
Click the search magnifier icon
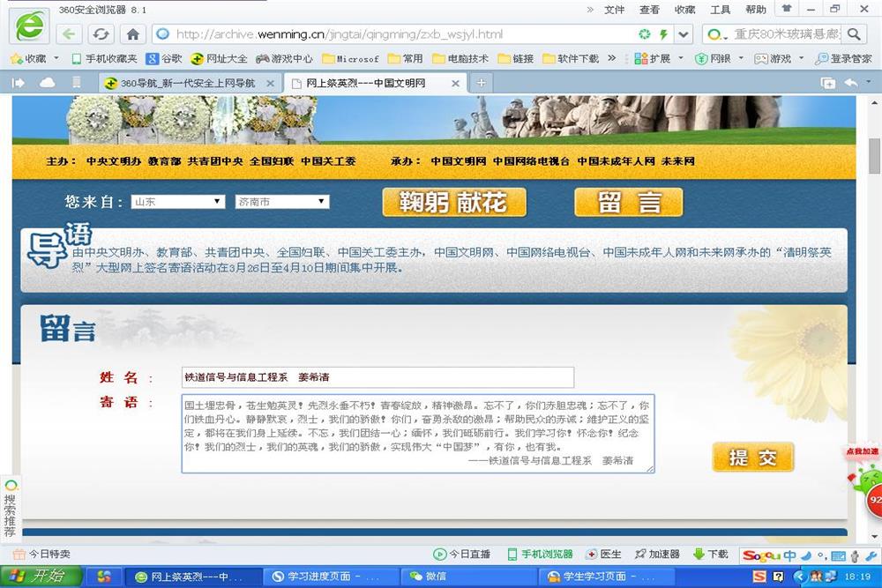tap(853, 34)
